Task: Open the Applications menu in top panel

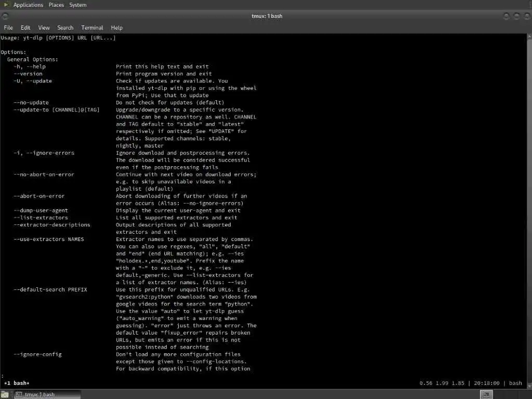Action: click(x=28, y=5)
